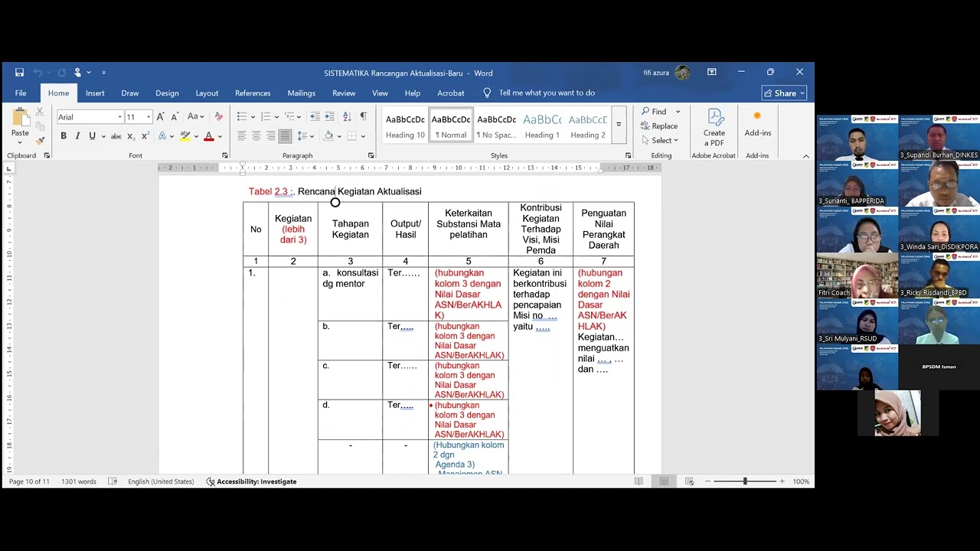Click the Text Effects outlined A icon
This screenshot has height=551, width=980.
(x=162, y=136)
